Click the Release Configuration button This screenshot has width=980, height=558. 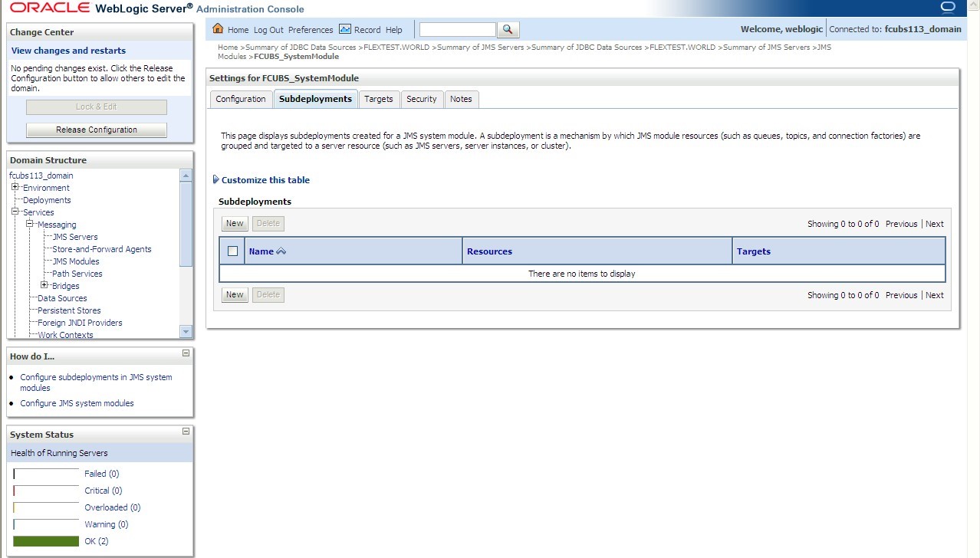click(x=97, y=130)
